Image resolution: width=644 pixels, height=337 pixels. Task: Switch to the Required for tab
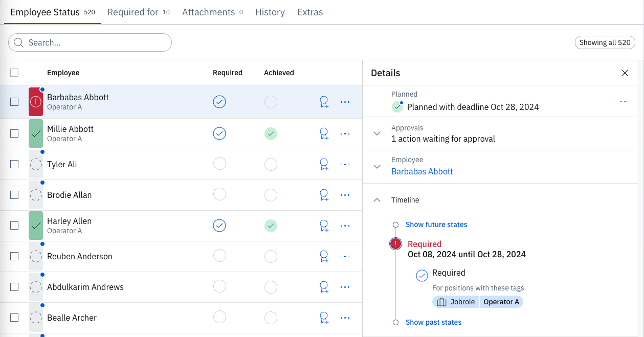(138, 12)
